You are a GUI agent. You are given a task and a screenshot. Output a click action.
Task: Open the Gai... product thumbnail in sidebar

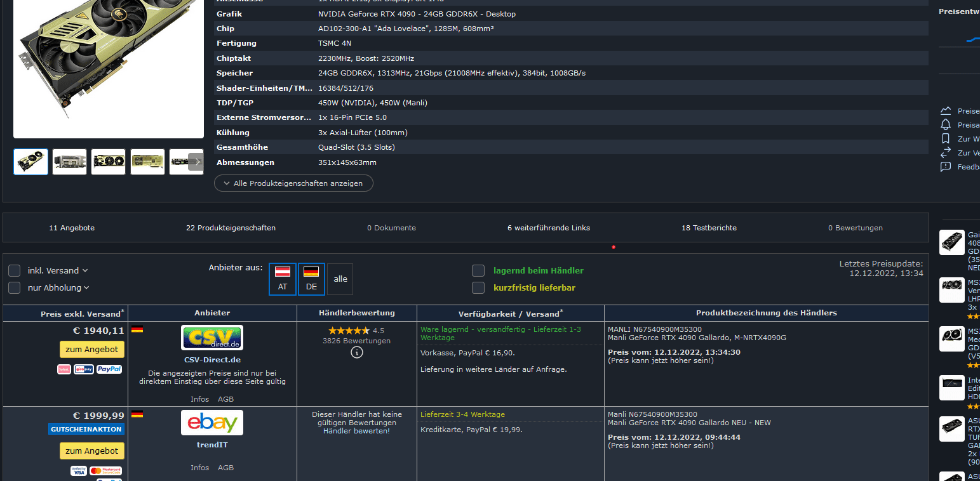point(952,242)
